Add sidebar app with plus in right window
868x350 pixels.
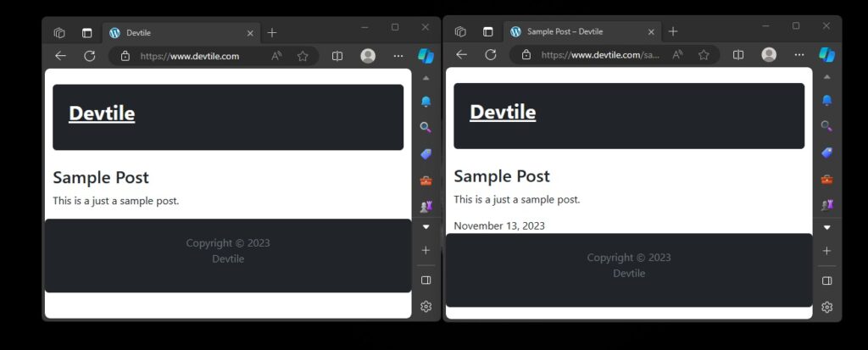point(826,252)
